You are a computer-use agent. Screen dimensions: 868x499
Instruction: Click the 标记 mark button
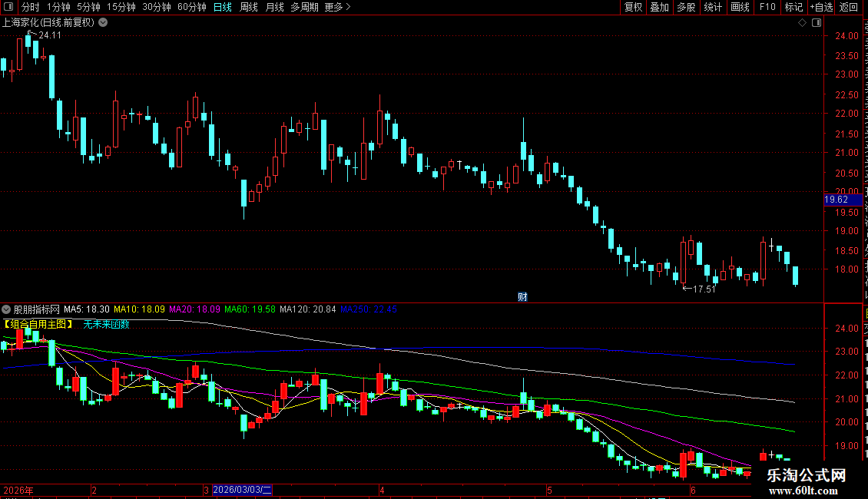793,7
